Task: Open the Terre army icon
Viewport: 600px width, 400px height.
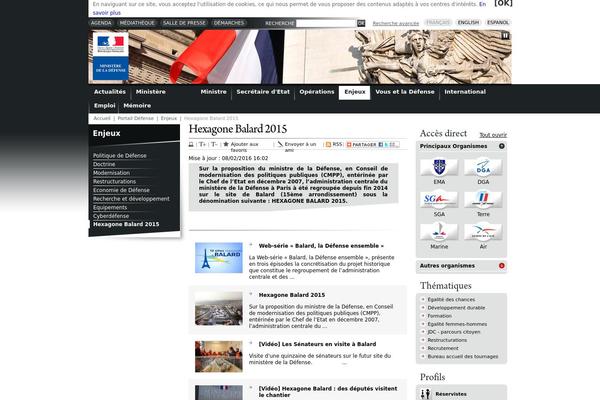Action: pos(483,200)
